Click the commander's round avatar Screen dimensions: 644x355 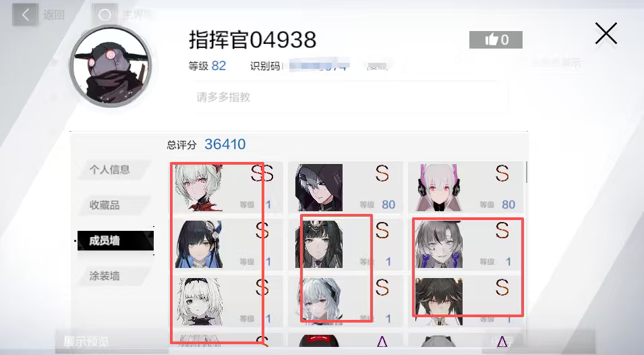pyautogui.click(x=110, y=65)
